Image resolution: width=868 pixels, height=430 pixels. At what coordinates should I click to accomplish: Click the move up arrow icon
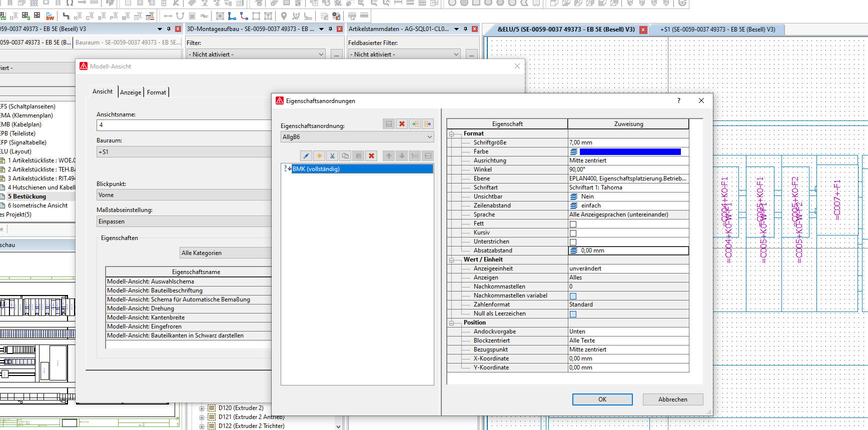[389, 156]
